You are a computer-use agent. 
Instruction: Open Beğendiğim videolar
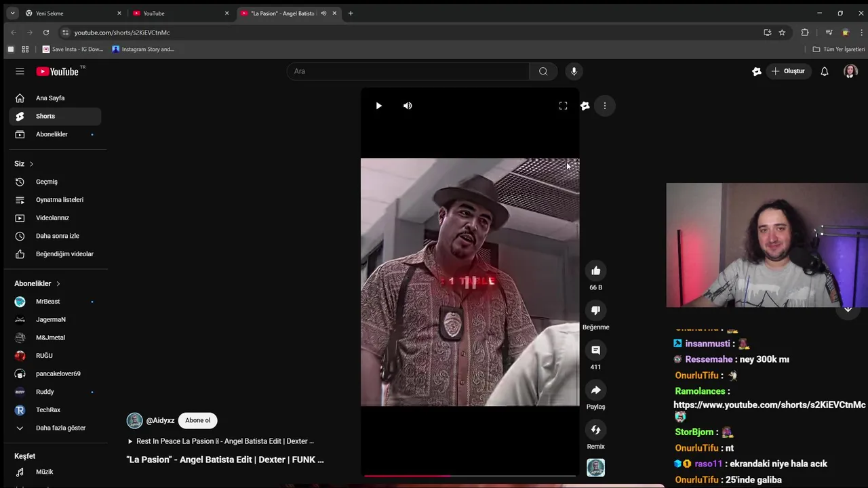(x=56, y=254)
